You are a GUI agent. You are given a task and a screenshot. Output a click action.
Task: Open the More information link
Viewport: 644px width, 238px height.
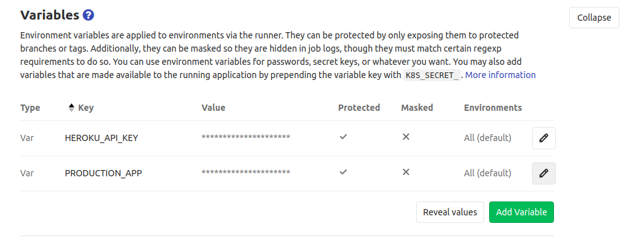[x=500, y=75]
